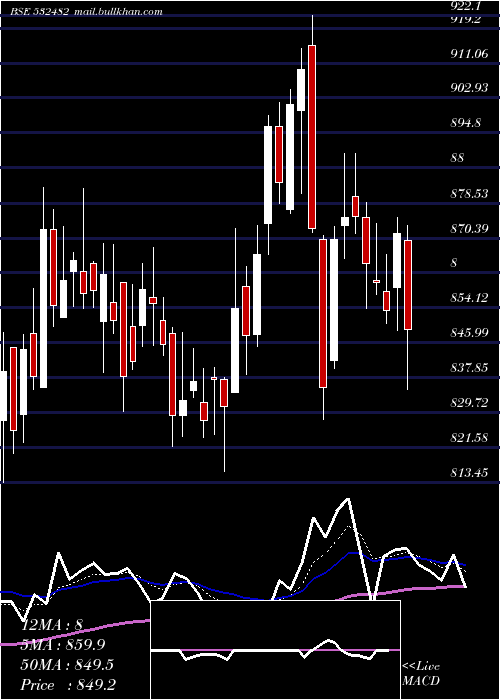Screen dimensions: 500x700
Task: Click the 922.1 price axis label
Action: [x=468, y=6]
